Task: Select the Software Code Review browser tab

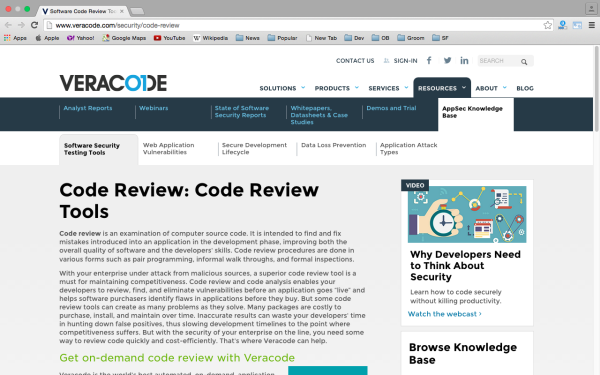Action: pyautogui.click(x=82, y=11)
